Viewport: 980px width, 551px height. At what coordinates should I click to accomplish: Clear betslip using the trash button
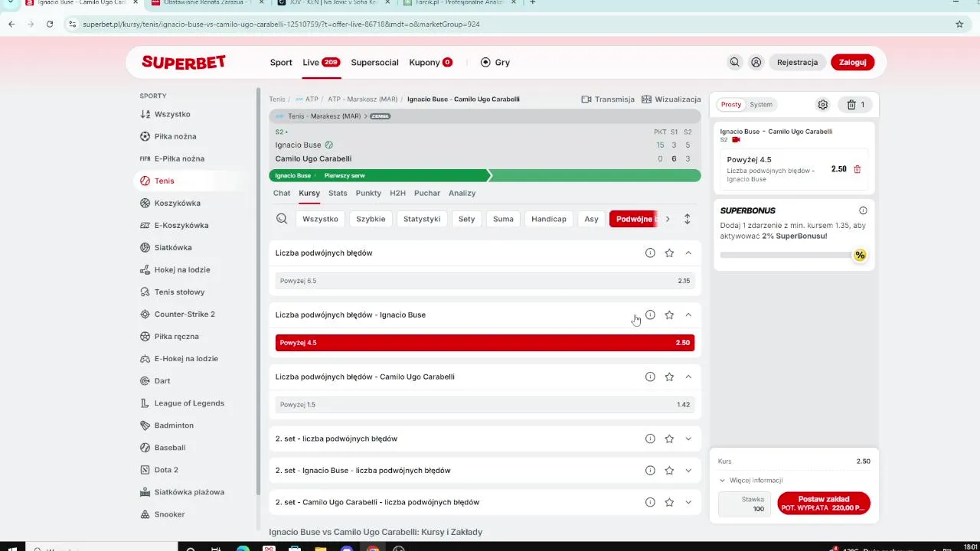[856, 105]
